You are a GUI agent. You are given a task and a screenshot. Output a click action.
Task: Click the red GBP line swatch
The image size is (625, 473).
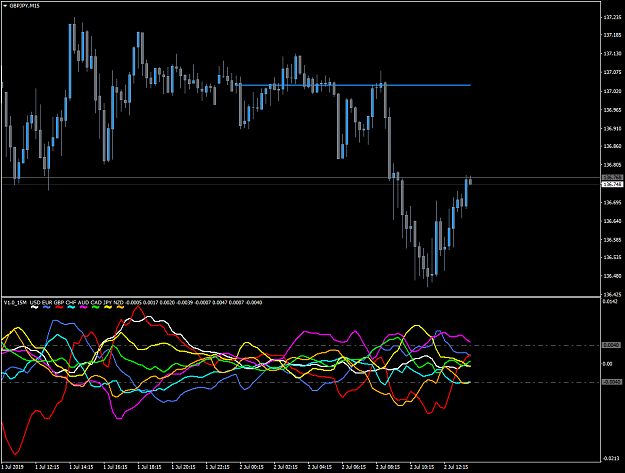click(x=59, y=307)
